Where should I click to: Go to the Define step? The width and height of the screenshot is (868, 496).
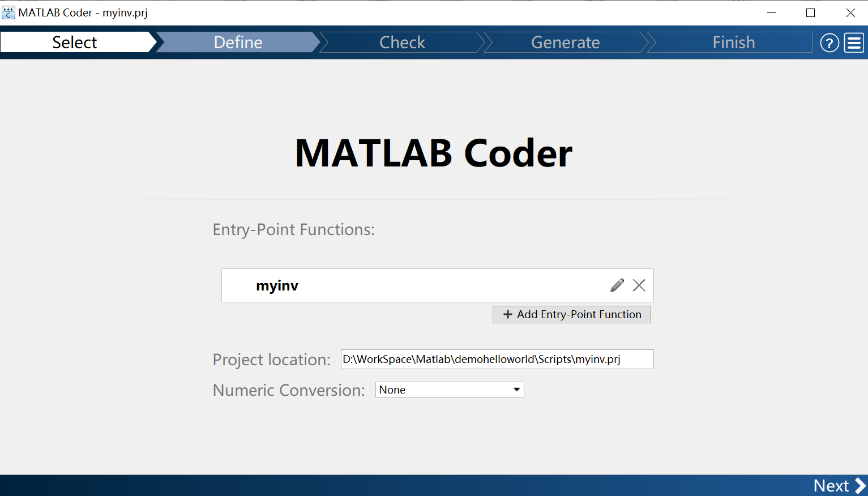[238, 42]
